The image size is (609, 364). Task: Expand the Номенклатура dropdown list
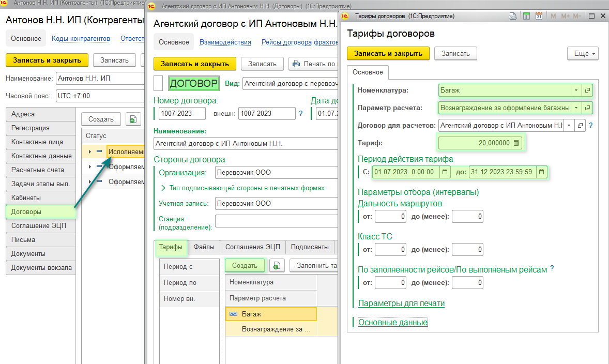576,90
